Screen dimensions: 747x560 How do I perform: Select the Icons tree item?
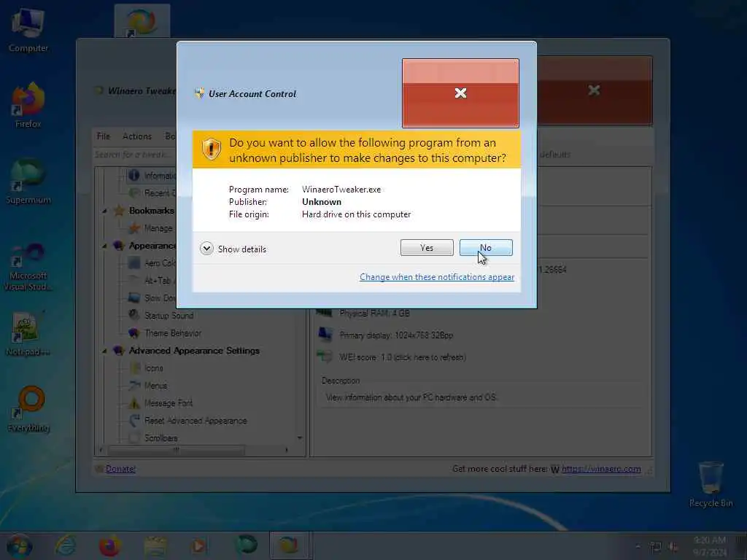click(154, 368)
